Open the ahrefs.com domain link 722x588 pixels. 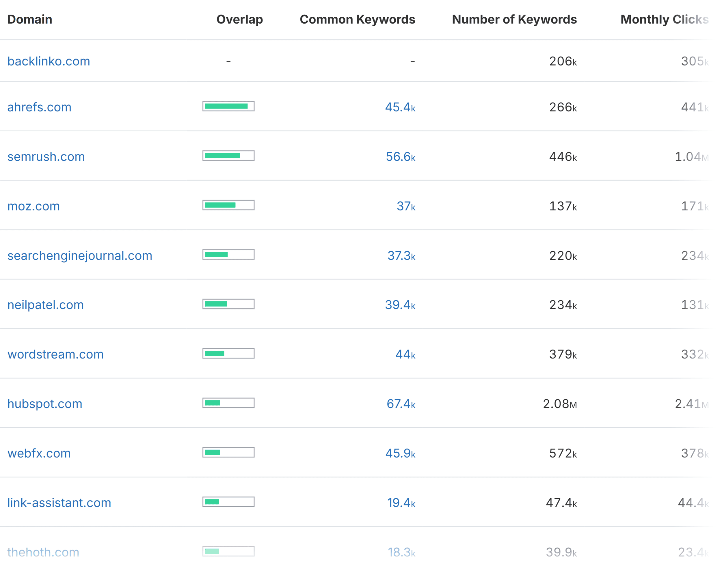click(x=39, y=107)
